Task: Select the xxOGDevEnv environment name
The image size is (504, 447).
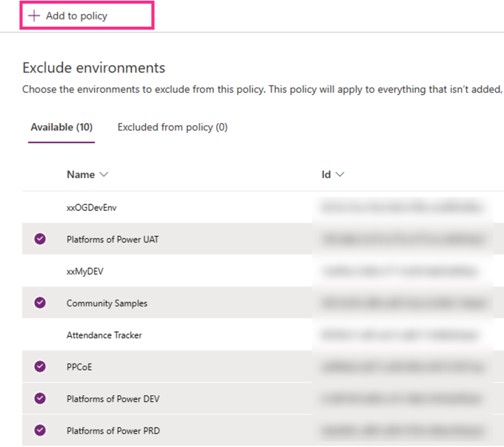Action: pos(91,208)
